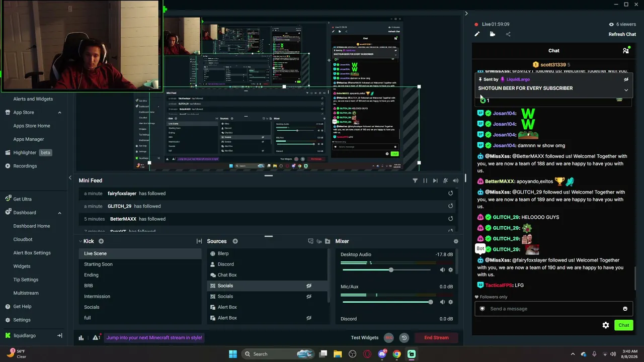Screen dimensions: 644x362
Task: Toggle studio mode icon in Sources header
Action: click(x=310, y=241)
